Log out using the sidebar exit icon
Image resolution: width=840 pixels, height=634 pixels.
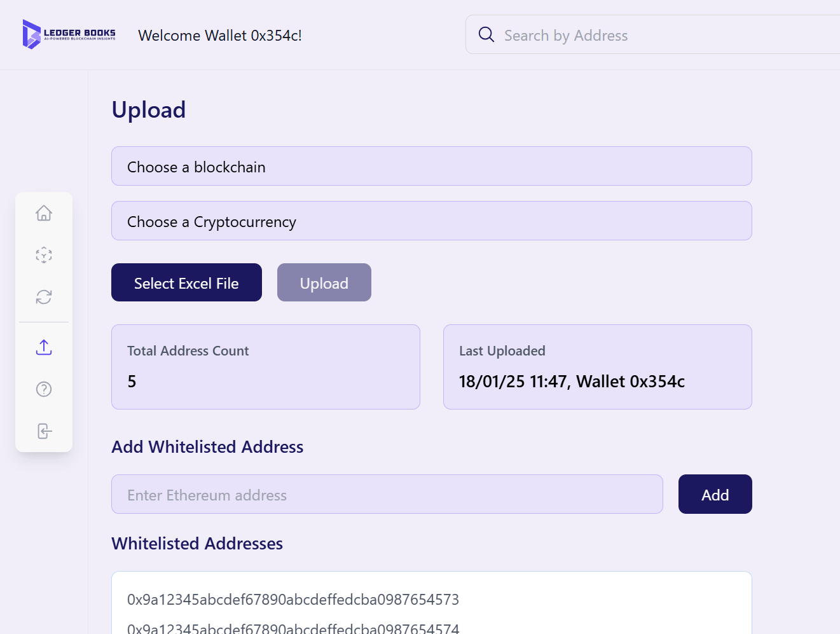point(44,431)
